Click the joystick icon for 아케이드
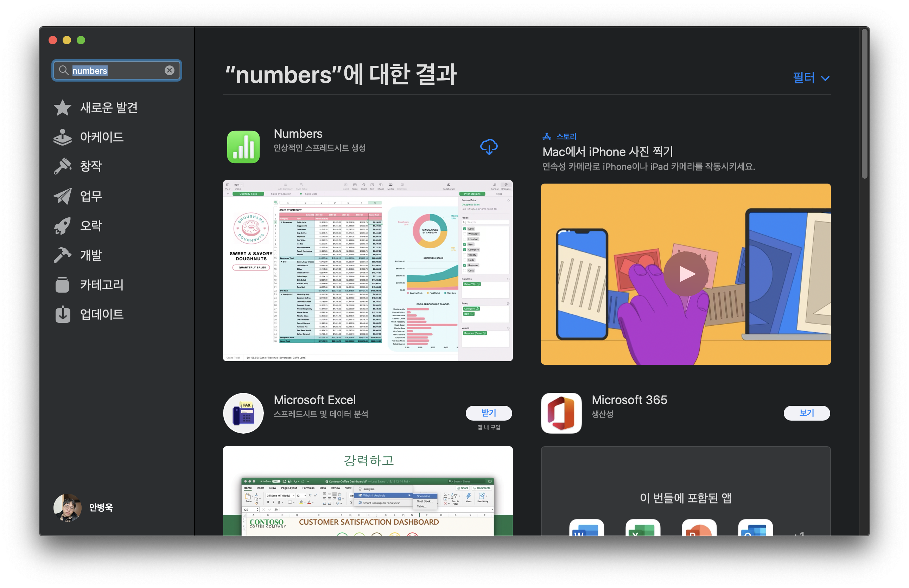Viewport: 909px width, 588px height. pos(63,137)
